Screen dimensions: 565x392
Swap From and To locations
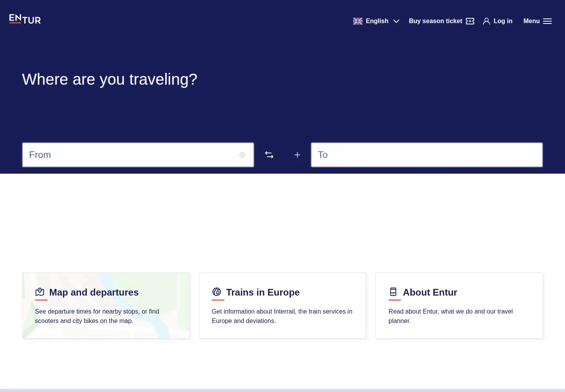[x=269, y=155]
